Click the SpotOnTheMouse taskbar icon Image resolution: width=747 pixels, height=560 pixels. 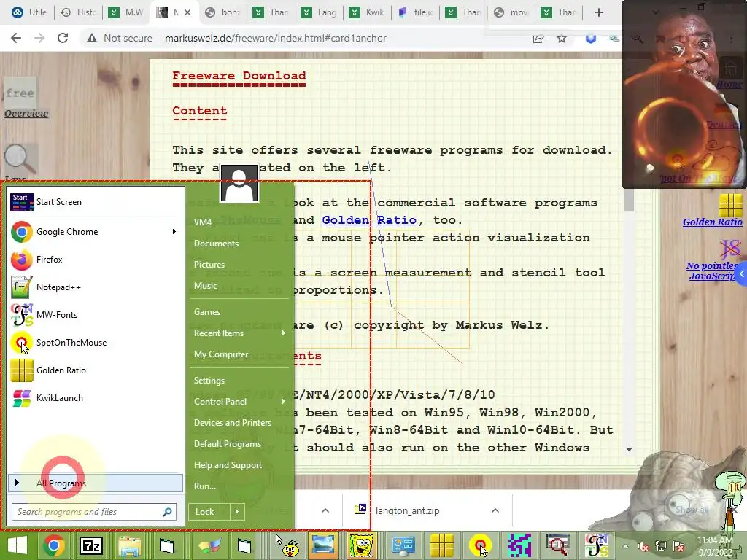pos(480,545)
